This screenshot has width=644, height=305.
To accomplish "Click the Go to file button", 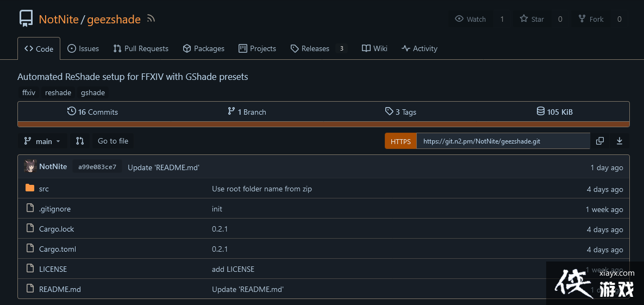I will (x=113, y=141).
